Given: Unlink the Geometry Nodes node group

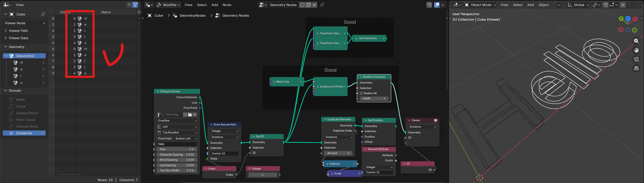Looking at the screenshot, I should [314, 5].
